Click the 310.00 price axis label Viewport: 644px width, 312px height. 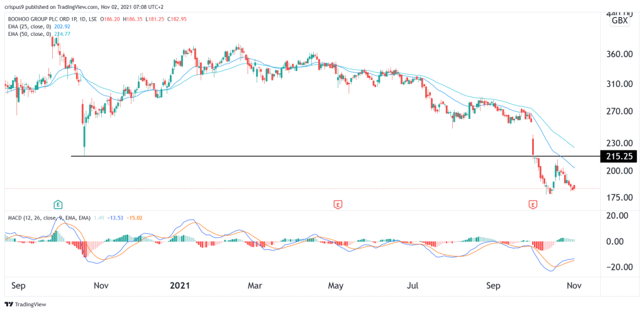pyautogui.click(x=619, y=84)
